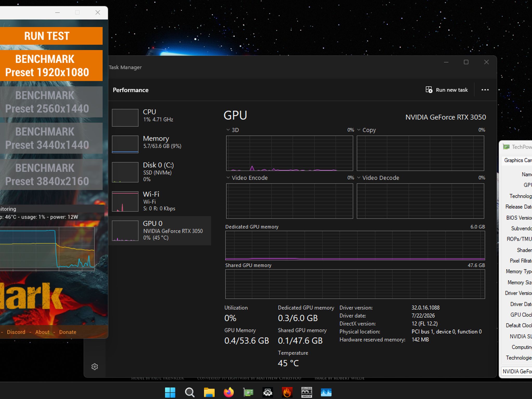Screen dimensions: 532x399
Task: Open File Explorer from the taskbar
Action: pyautogui.click(x=209, y=392)
